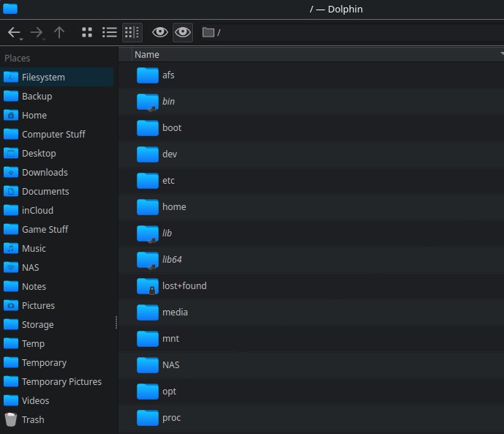Select the dev folder icon

point(148,154)
